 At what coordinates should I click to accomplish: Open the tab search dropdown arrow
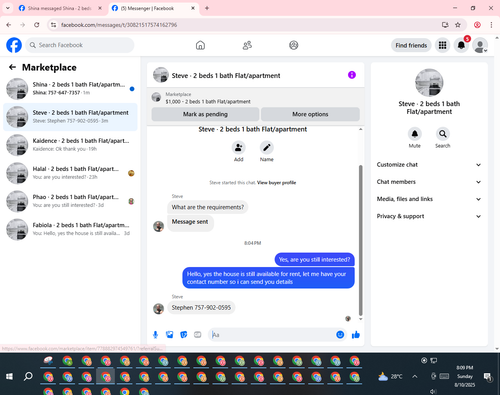click(8, 8)
